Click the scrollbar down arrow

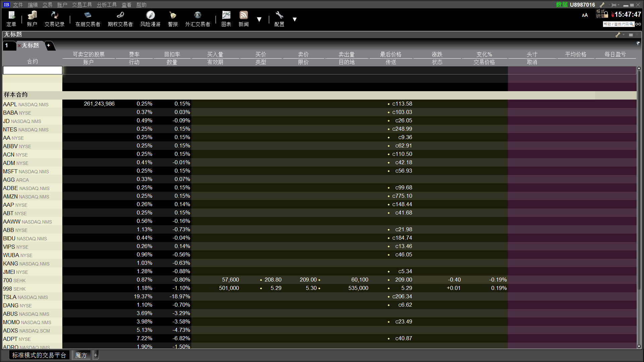pos(639,346)
